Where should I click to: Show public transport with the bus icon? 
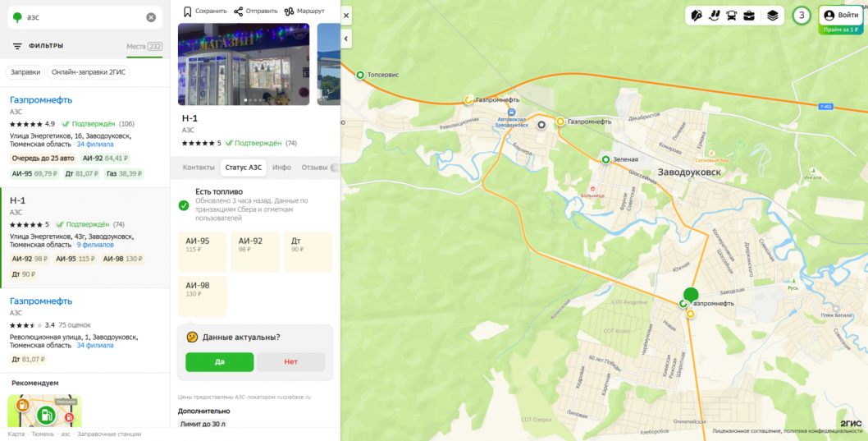click(x=731, y=16)
